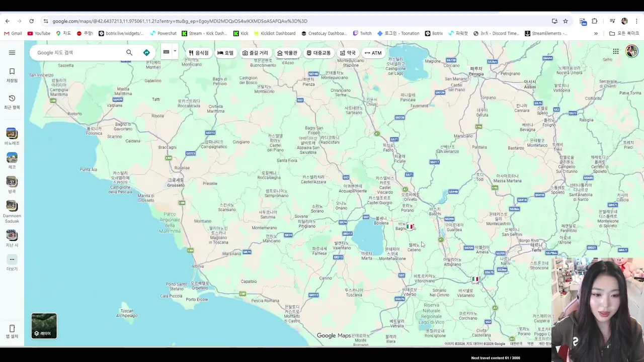
Task: Reload the page with refresh button
Action: [31, 21]
